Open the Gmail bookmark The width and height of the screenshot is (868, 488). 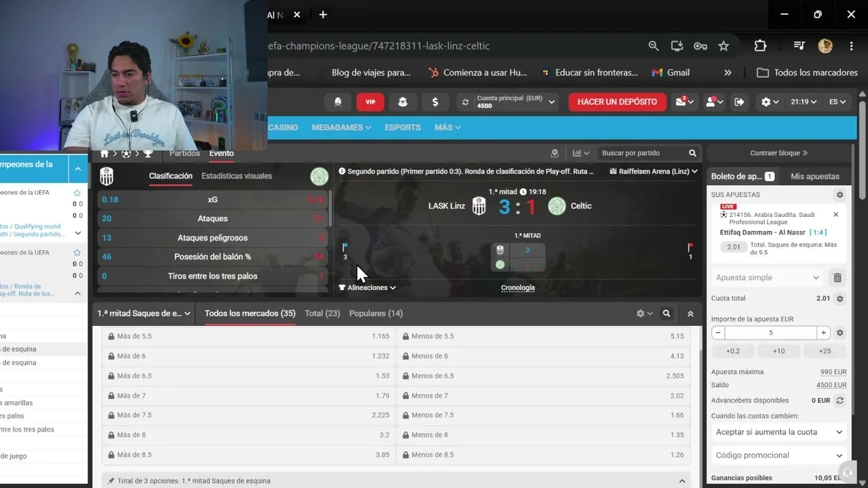tap(671, 73)
